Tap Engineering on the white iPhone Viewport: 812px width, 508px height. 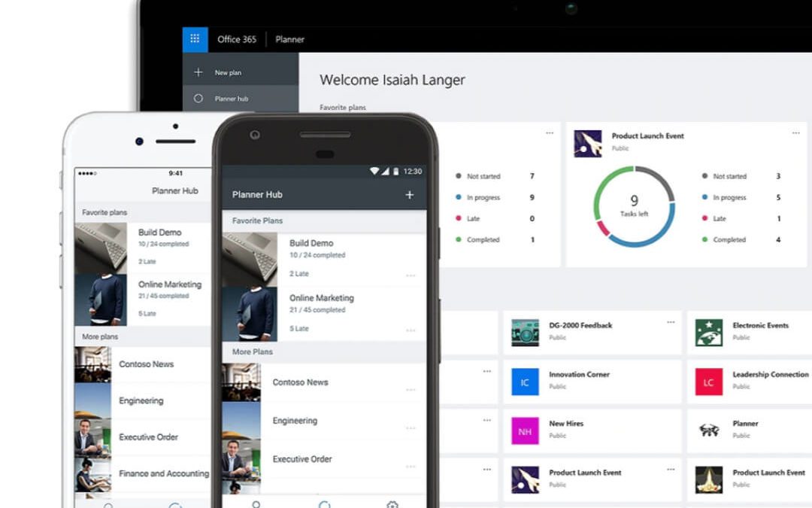point(143,400)
